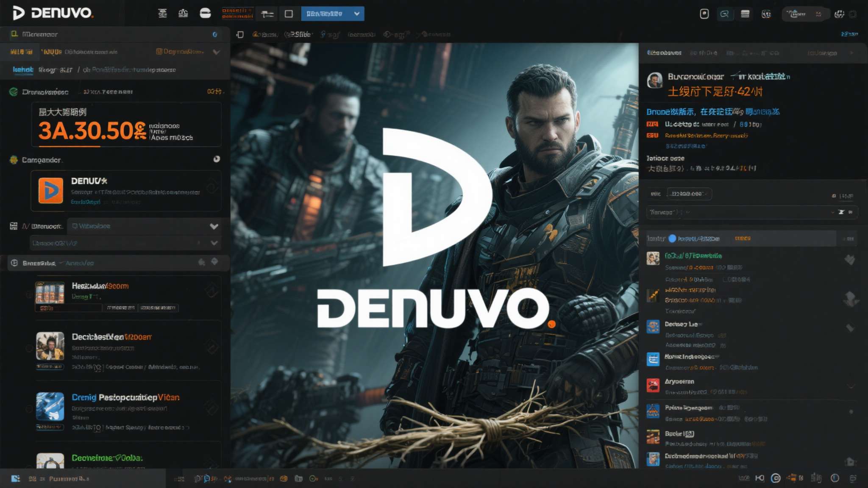This screenshot has width=868, height=488.
Task: Click the rounded-square dot icon in the top-right toolbar
Action: pyautogui.click(x=704, y=14)
